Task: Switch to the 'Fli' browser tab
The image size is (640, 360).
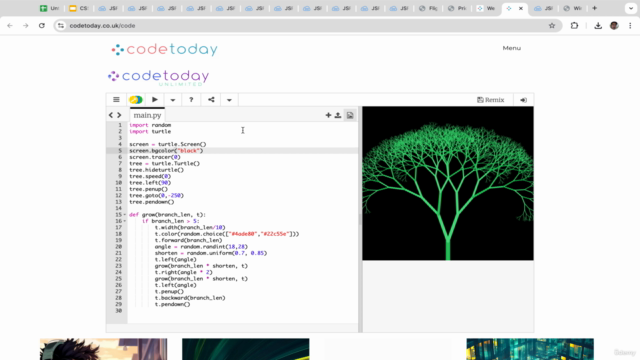Action: 429,8
